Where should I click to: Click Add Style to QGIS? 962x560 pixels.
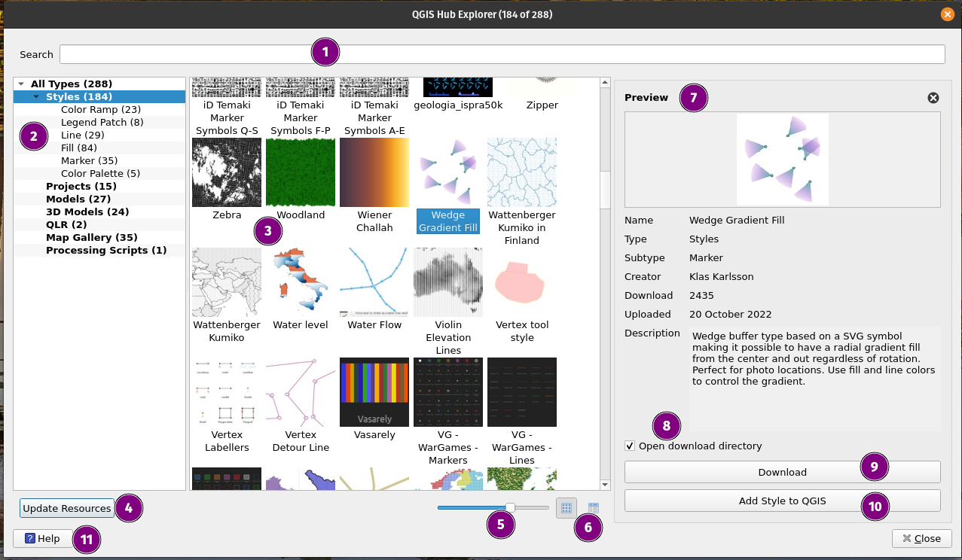(782, 501)
